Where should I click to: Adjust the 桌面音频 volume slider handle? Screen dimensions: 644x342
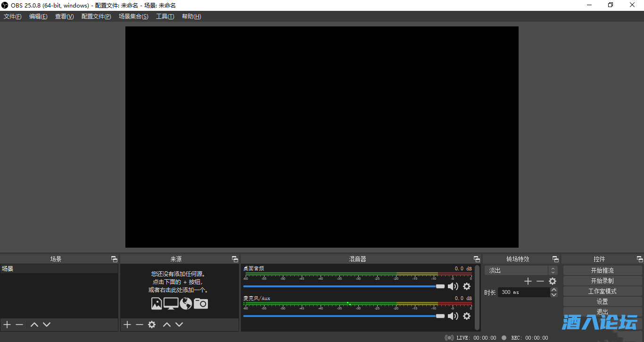click(x=440, y=286)
